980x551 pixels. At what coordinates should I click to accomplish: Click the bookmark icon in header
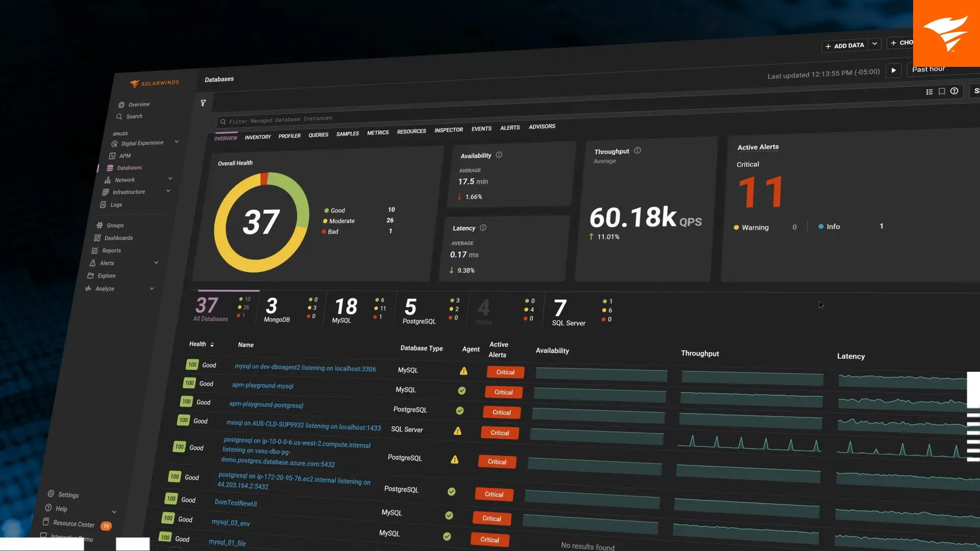click(942, 91)
